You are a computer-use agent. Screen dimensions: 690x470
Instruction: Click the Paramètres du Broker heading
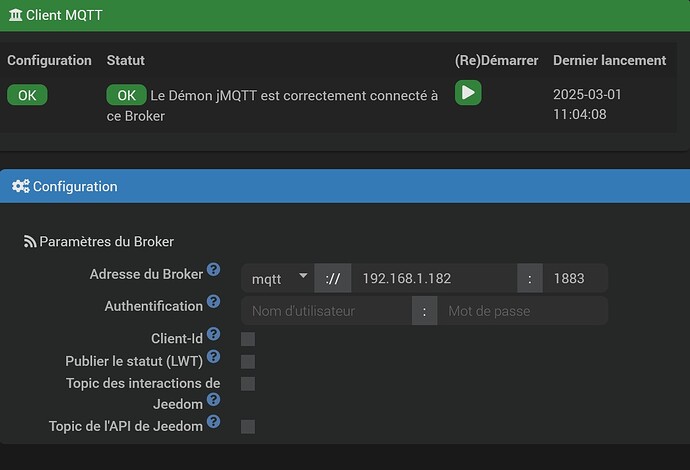pos(106,242)
